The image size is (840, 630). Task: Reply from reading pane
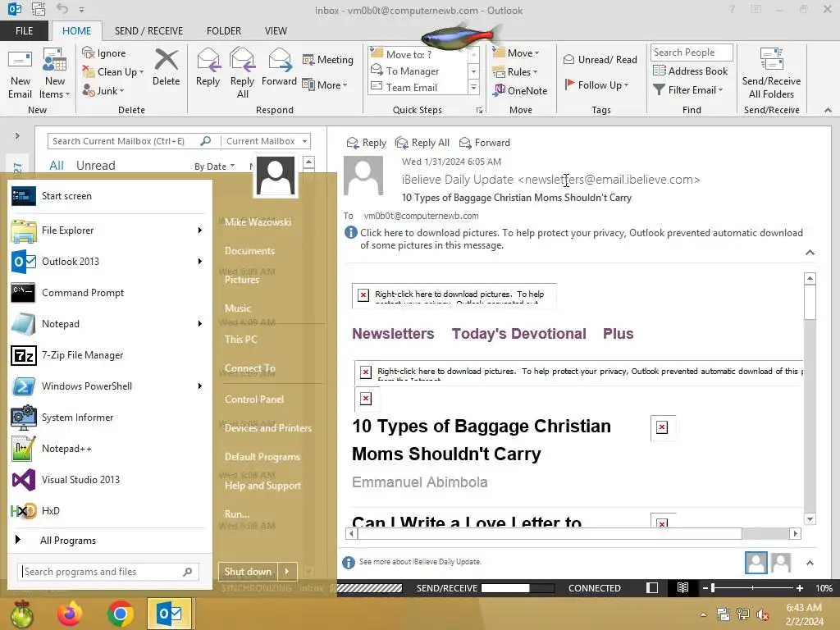pos(367,143)
